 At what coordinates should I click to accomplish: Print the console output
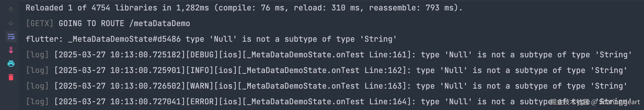point(11,64)
